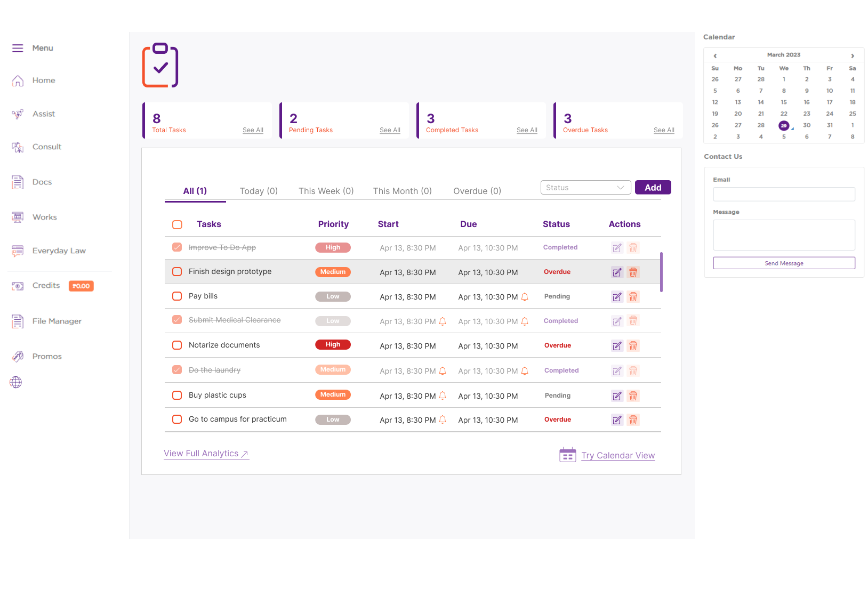Image resolution: width=868 pixels, height=597 pixels.
Task: Edit the Finish design prototype task
Action: pos(617,272)
